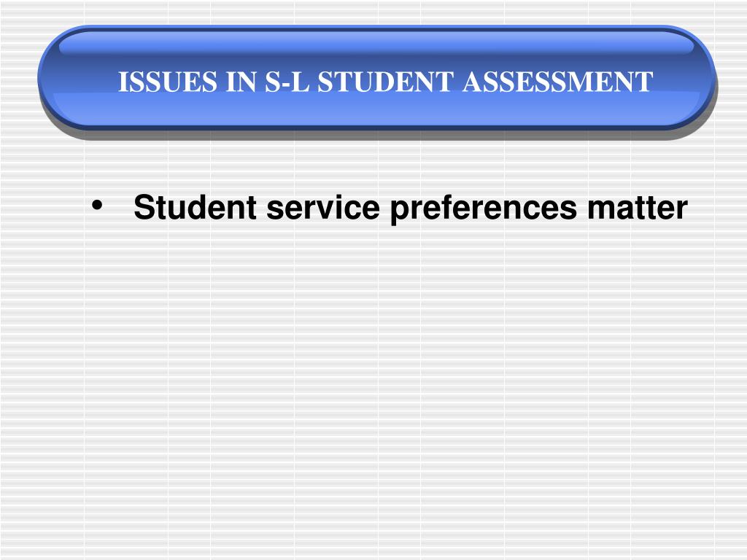Click the striped background above the banner
Image resolution: width=747 pixels, height=560 pixels.
pos(373,12)
